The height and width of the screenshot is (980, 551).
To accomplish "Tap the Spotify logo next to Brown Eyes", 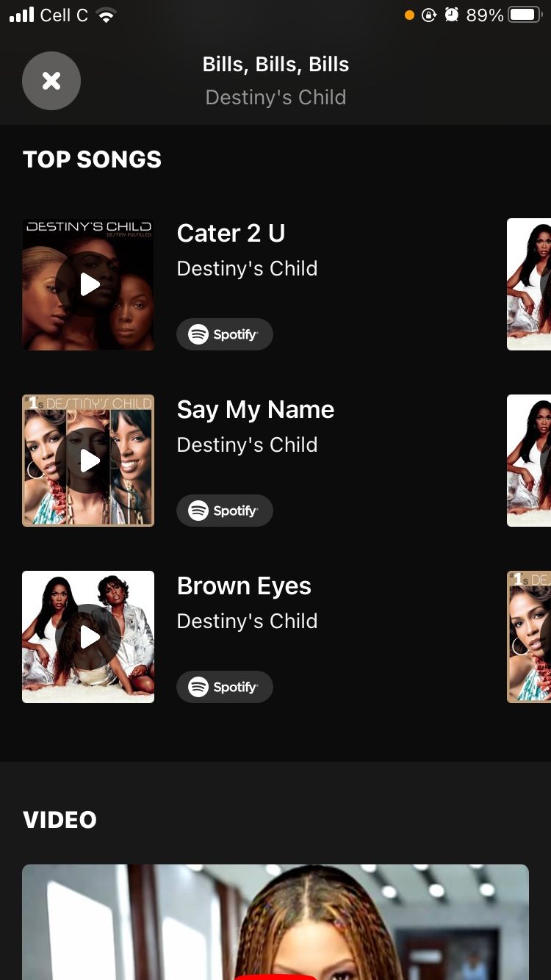I will (198, 687).
